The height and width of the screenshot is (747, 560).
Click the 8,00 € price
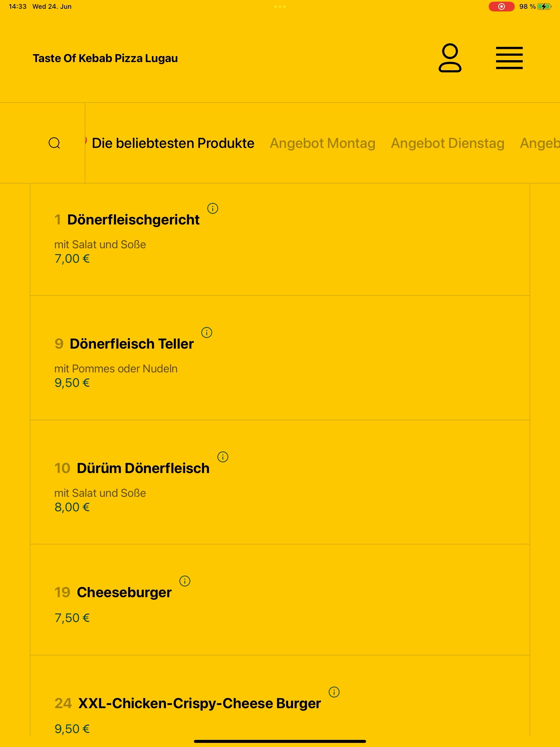72,507
